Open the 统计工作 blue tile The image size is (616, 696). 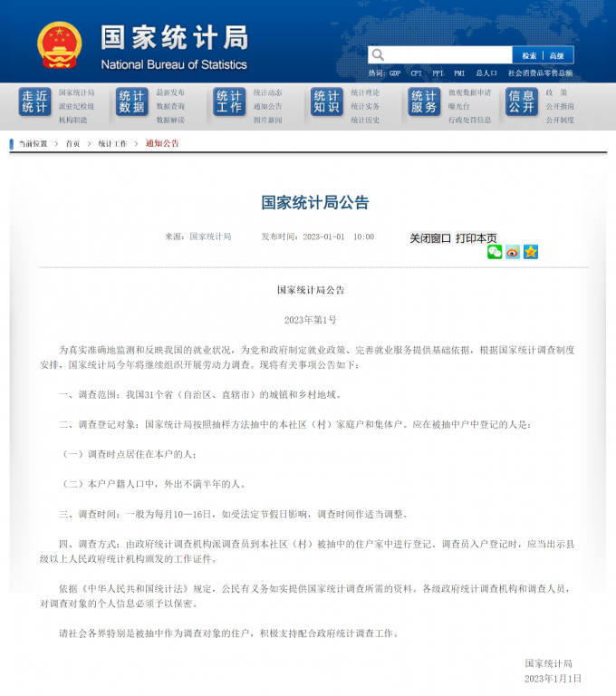click(x=229, y=101)
